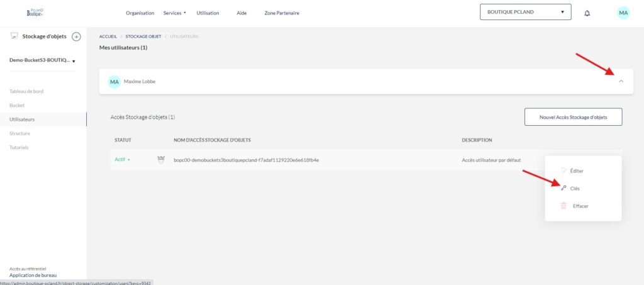Image resolution: width=644 pixels, height=285 pixels.
Task: Click the UTILISATEURS breadcrumb
Action: point(184,36)
